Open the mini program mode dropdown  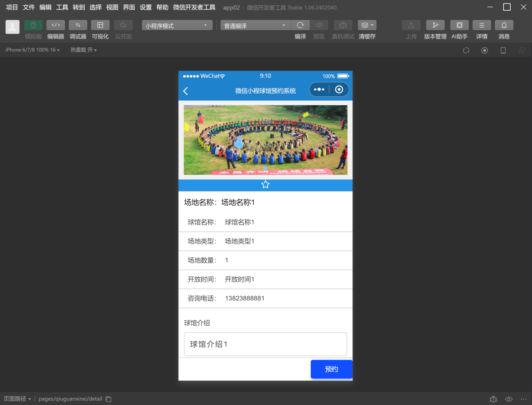tap(177, 26)
